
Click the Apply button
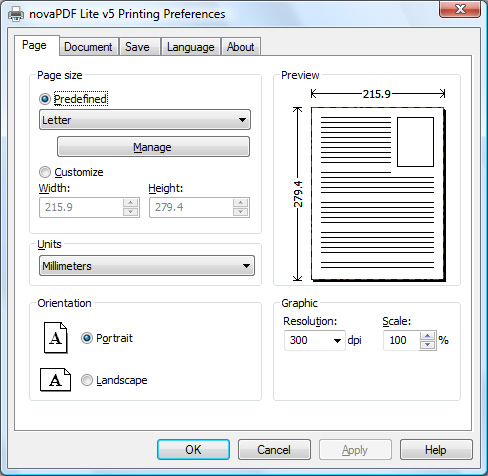(355, 450)
